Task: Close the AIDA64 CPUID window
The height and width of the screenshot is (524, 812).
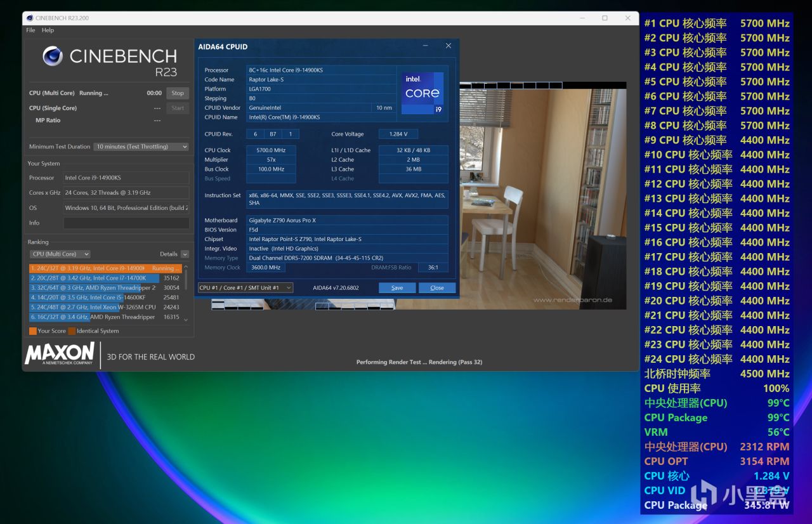Action: [x=448, y=46]
